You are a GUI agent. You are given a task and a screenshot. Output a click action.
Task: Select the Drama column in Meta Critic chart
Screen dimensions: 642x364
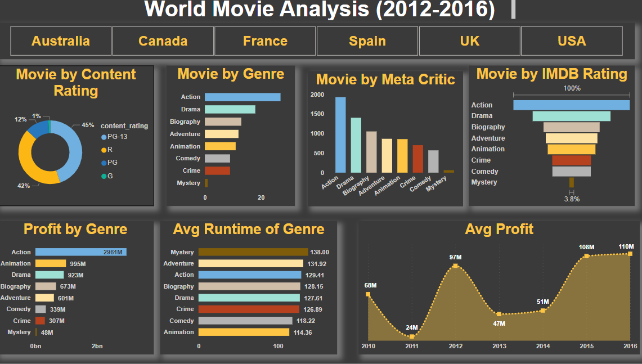356,145
